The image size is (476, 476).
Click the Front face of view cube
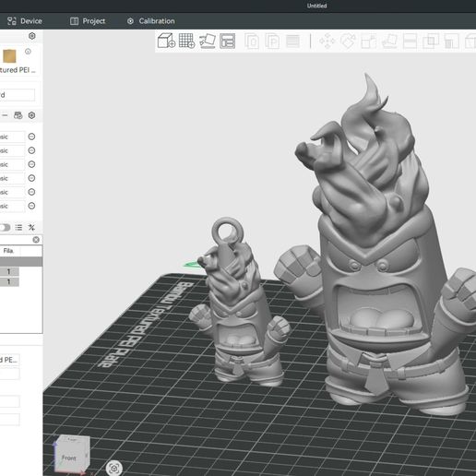click(68, 458)
